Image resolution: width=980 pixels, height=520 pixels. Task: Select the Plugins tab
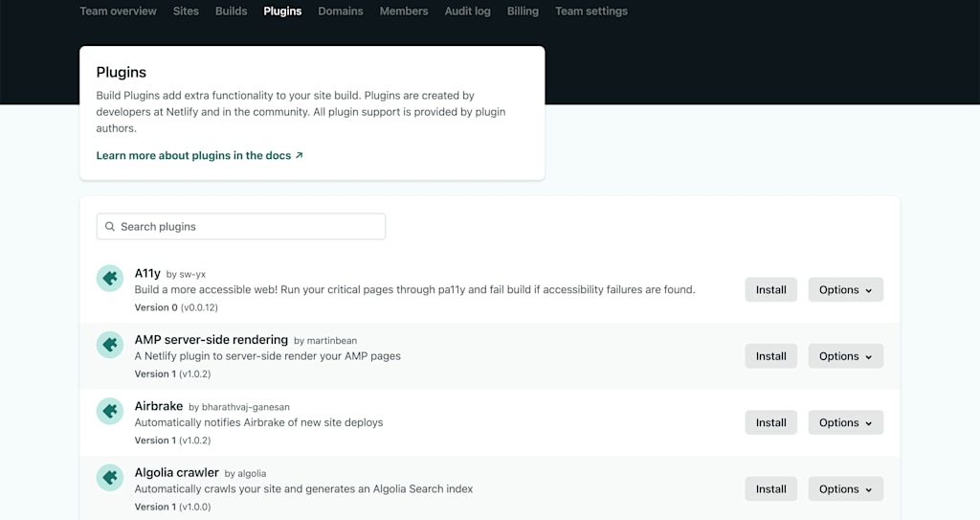[282, 11]
